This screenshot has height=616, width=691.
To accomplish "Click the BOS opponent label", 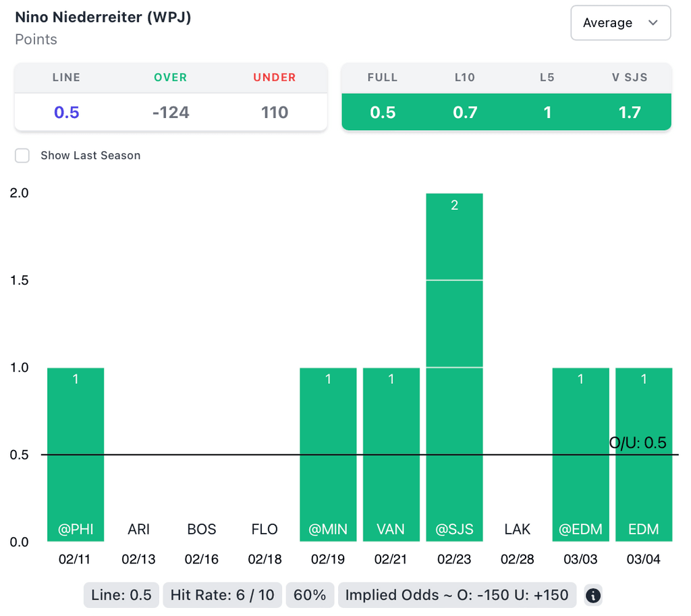I will click(201, 529).
